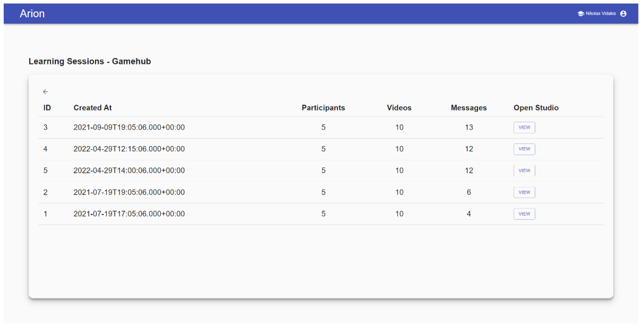Click the back arrow icon
644x328 pixels.
pyautogui.click(x=45, y=92)
